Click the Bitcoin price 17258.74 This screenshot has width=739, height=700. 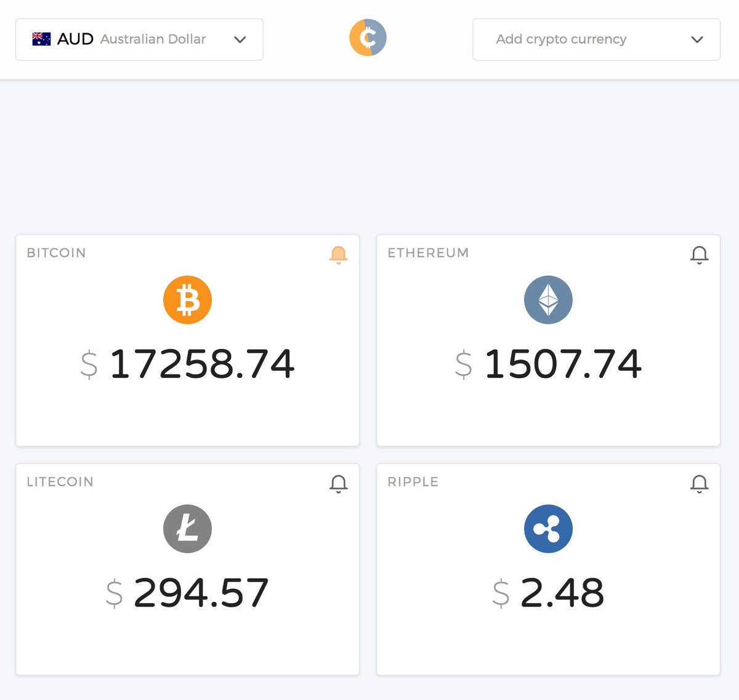point(202,364)
